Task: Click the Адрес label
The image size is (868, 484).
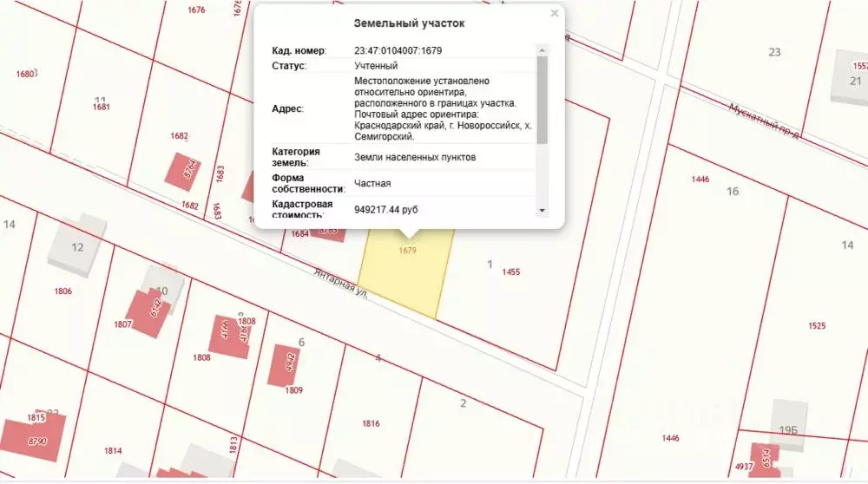Action: [x=287, y=108]
